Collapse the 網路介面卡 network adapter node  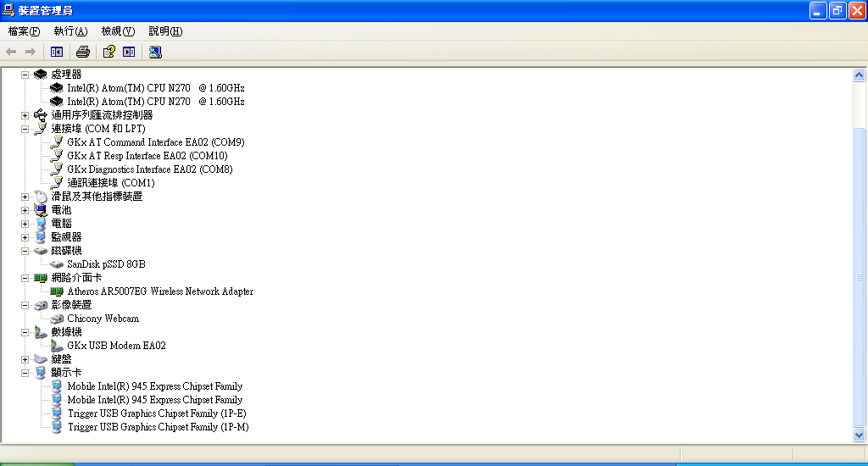(x=25, y=278)
